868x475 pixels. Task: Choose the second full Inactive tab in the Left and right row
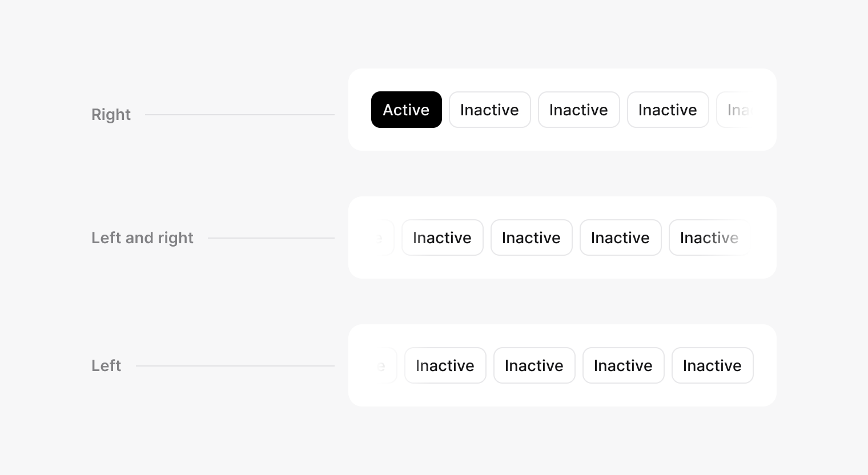[531, 237]
